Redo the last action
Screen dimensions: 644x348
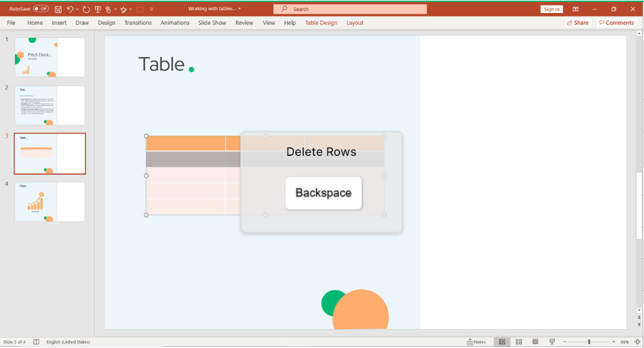click(86, 9)
